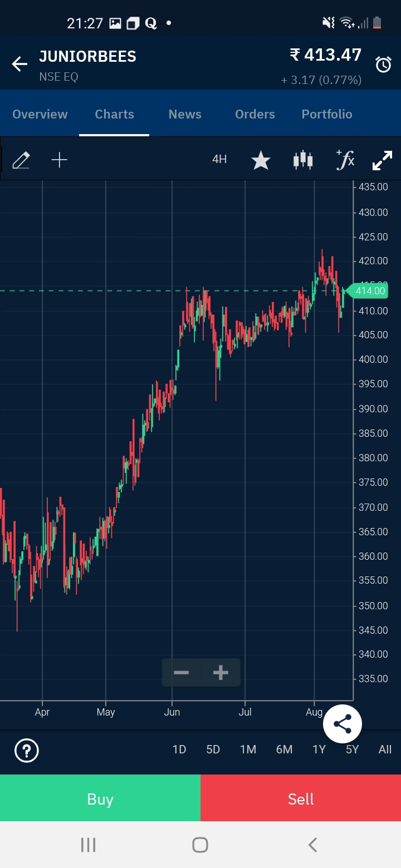
Task: Tap the Apr label on the time axis
Action: [42, 712]
